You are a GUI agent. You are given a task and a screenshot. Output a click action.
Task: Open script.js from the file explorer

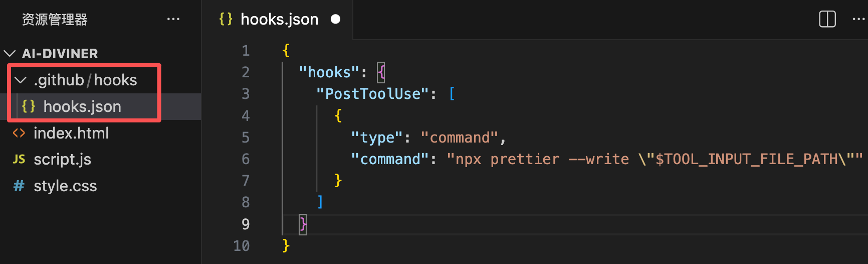point(62,159)
